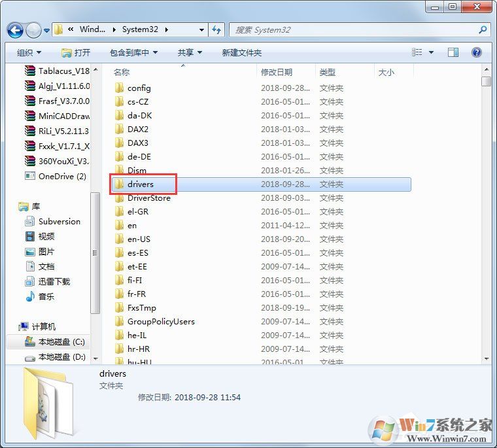The width and height of the screenshot is (497, 448).
Task: Select RiLi_V5.2.11.3 archive in sidebar
Action: point(58,131)
